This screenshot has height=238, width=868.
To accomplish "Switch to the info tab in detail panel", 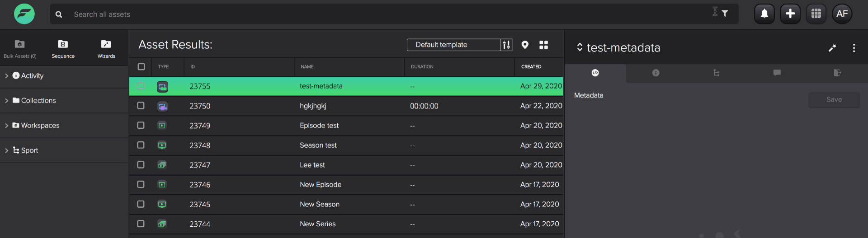I will pyautogui.click(x=656, y=73).
